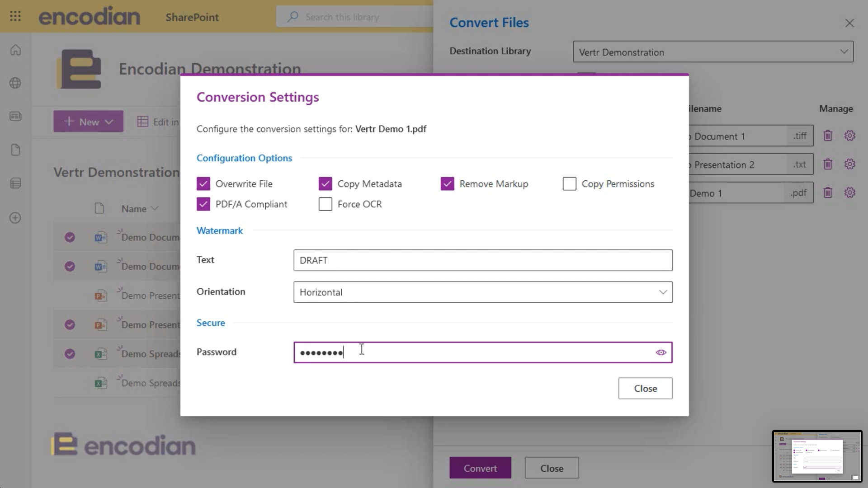868x488 pixels.
Task: Deselect the first Demo Document row checkmark
Action: tap(70, 237)
